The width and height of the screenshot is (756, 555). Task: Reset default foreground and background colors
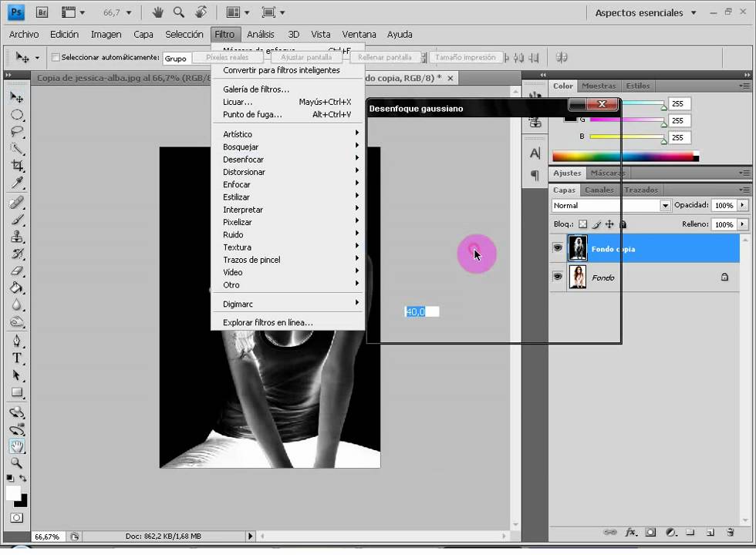click(x=10, y=479)
